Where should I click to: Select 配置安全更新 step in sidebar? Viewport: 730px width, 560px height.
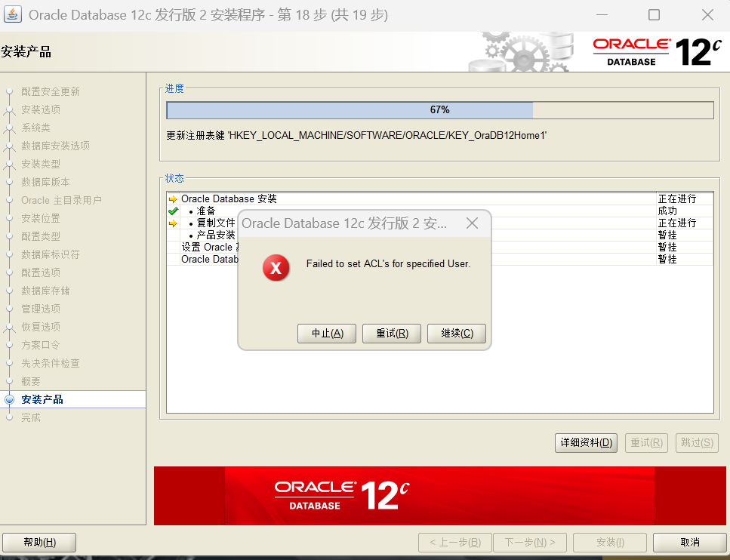(x=51, y=92)
